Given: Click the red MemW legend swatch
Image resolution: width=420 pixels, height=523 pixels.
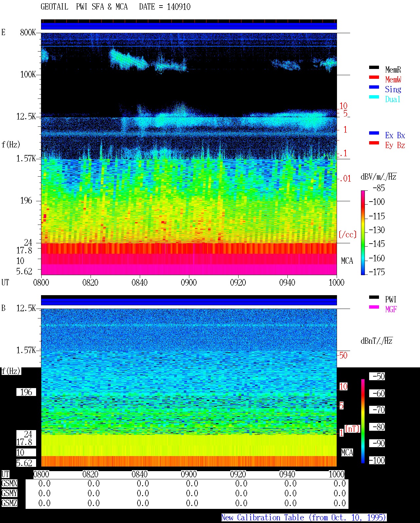Looking at the screenshot, I should point(374,77).
